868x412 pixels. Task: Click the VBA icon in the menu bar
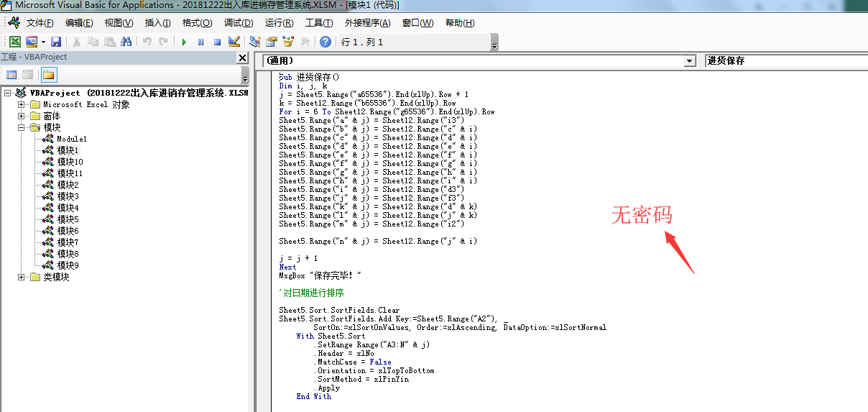click(x=14, y=23)
